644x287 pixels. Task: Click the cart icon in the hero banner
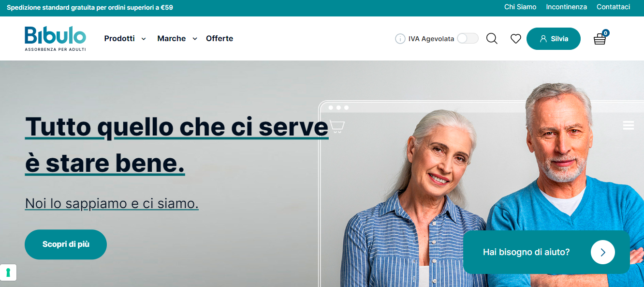pos(337,126)
